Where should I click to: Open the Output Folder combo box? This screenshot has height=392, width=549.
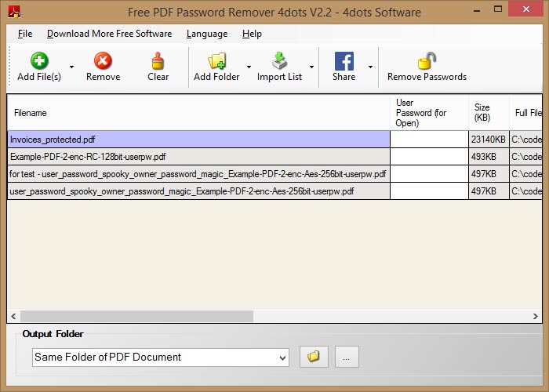[x=161, y=357]
